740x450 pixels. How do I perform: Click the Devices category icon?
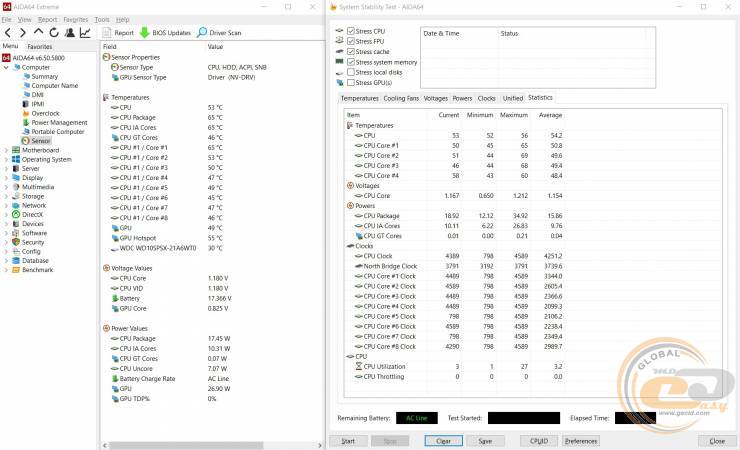pos(16,224)
